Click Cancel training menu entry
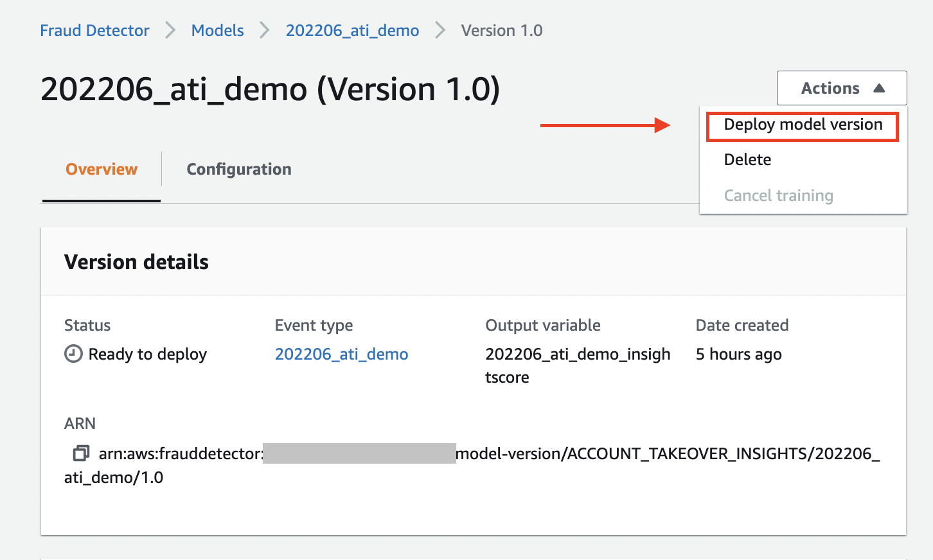 coord(778,195)
